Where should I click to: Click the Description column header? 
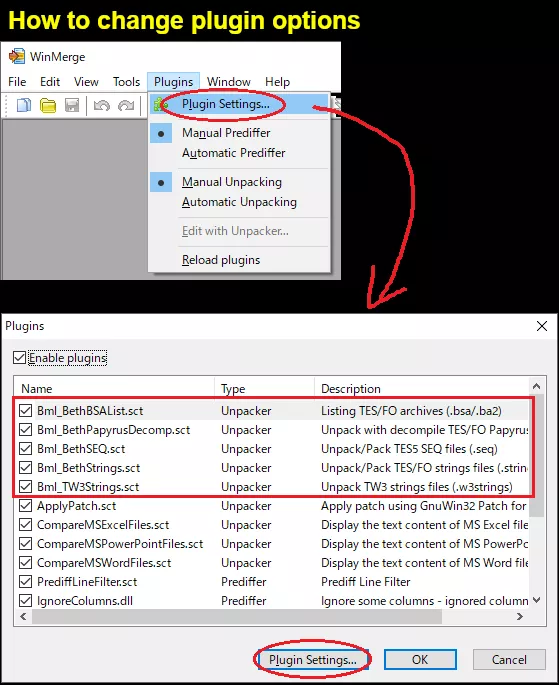[x=351, y=389]
